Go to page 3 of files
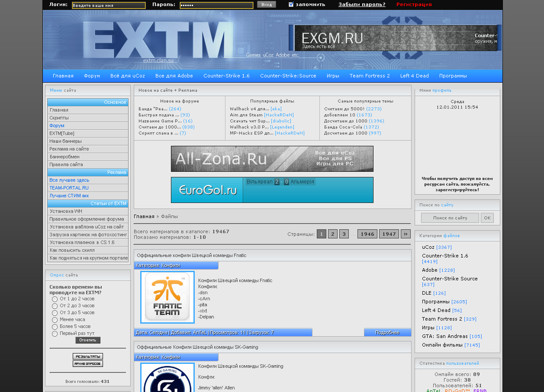544x392 pixels. coord(344,234)
